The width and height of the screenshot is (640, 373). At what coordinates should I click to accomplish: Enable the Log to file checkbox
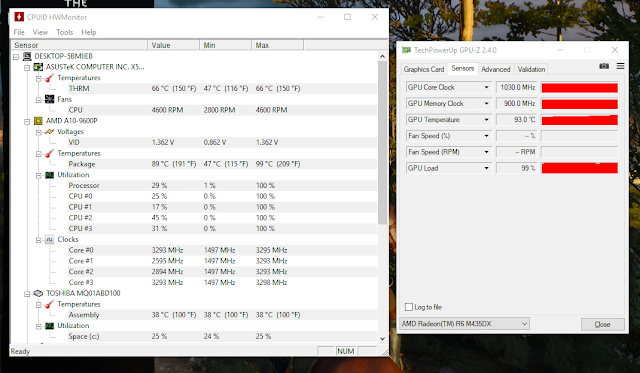coord(409,307)
